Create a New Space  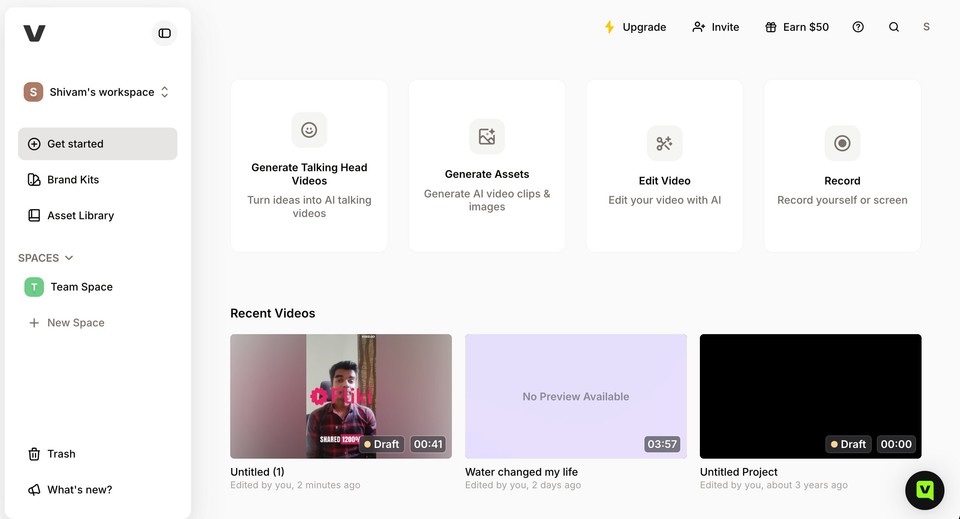pyautogui.click(x=67, y=323)
